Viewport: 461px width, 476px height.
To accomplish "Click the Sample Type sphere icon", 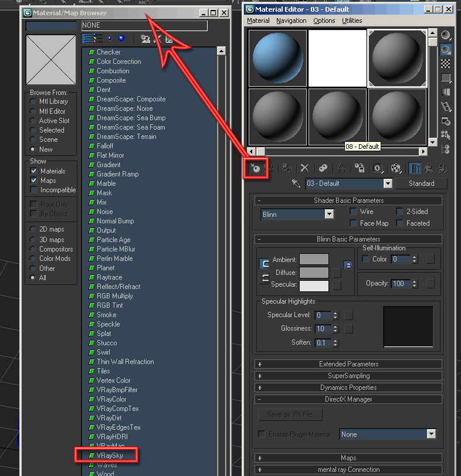I will click(x=446, y=36).
